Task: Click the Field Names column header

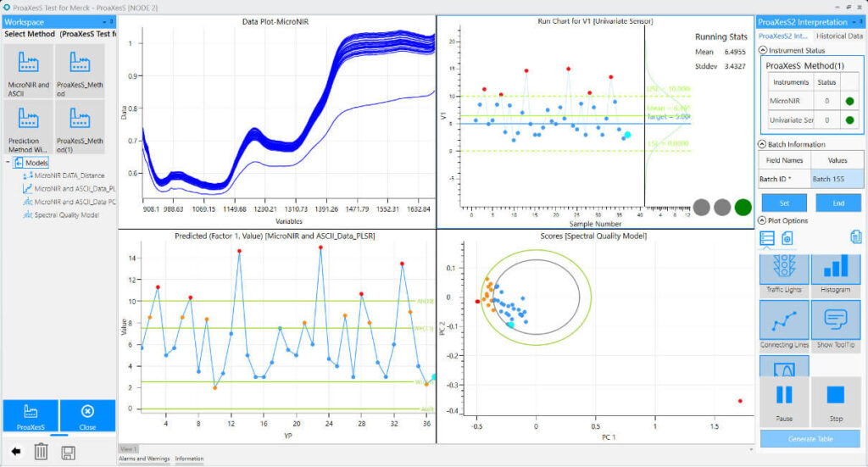Action: pos(784,160)
